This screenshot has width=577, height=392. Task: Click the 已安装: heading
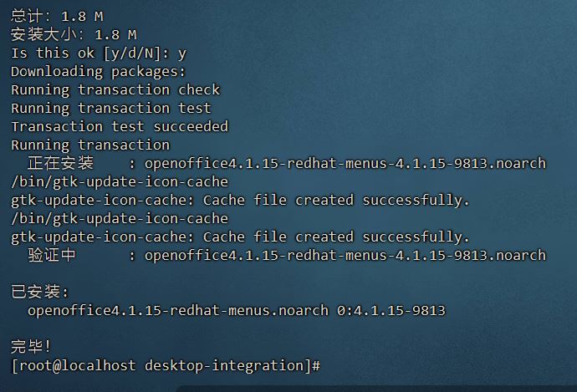pos(40,292)
